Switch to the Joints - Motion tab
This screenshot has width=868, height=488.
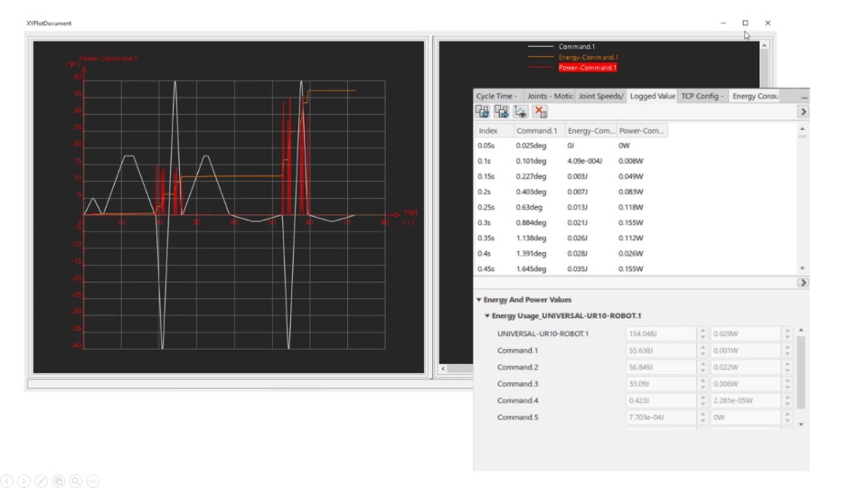pyautogui.click(x=549, y=97)
